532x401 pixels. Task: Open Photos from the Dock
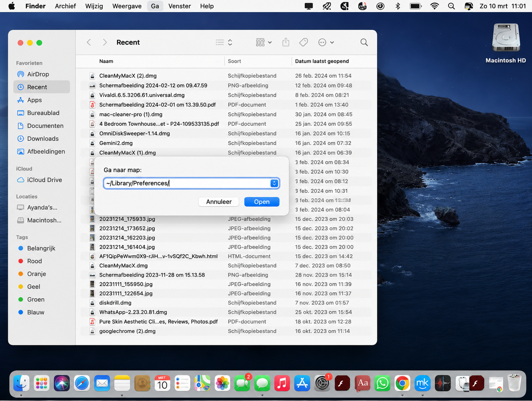(222, 383)
